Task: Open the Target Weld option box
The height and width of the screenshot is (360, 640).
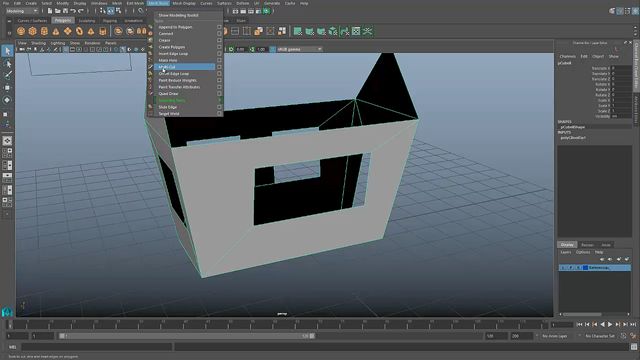Action: coord(220,113)
